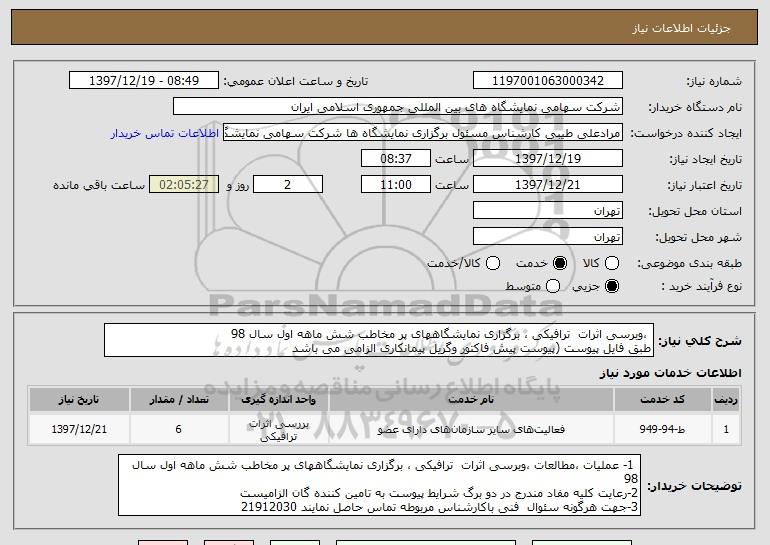Click the تعداد / مقدار column header
The height and width of the screenshot is (545, 770).
179,399
